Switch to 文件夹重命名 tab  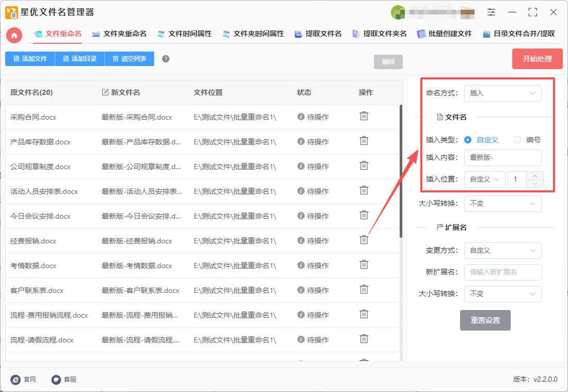119,34
